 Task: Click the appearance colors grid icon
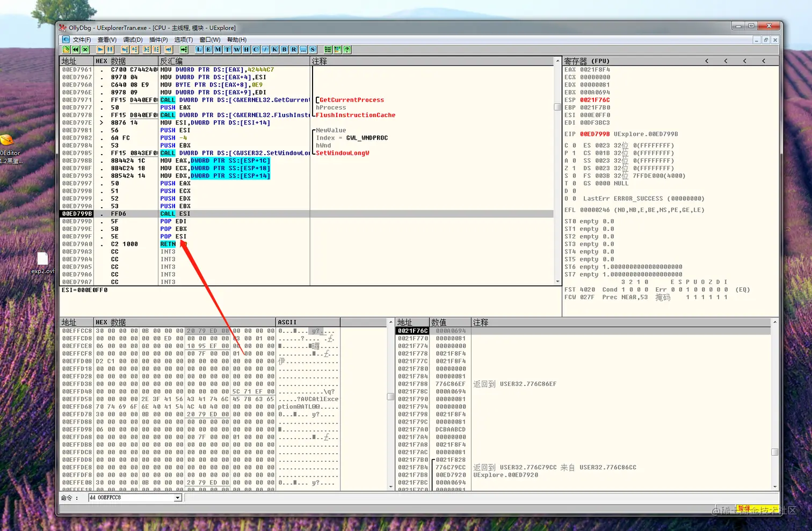(x=337, y=49)
